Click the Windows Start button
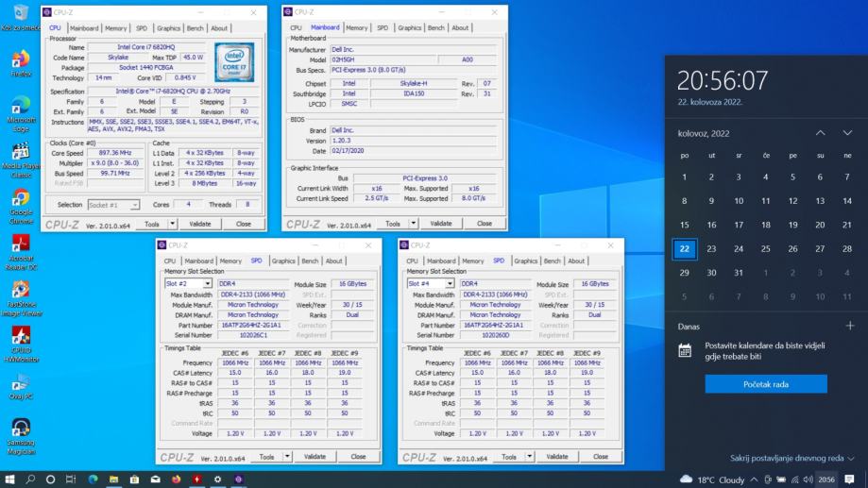This screenshot has width=868, height=488. [9, 479]
